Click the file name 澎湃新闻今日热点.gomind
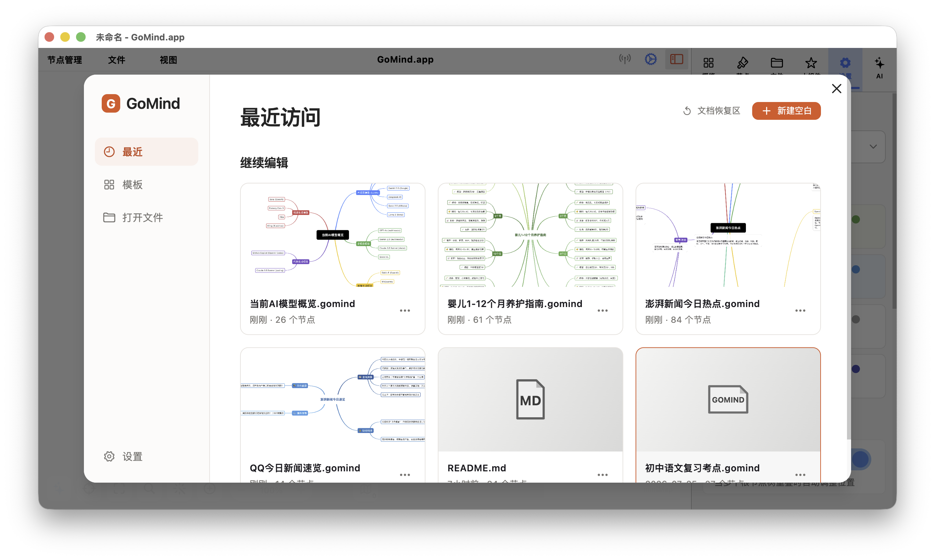This screenshot has width=935, height=560. coord(702,304)
